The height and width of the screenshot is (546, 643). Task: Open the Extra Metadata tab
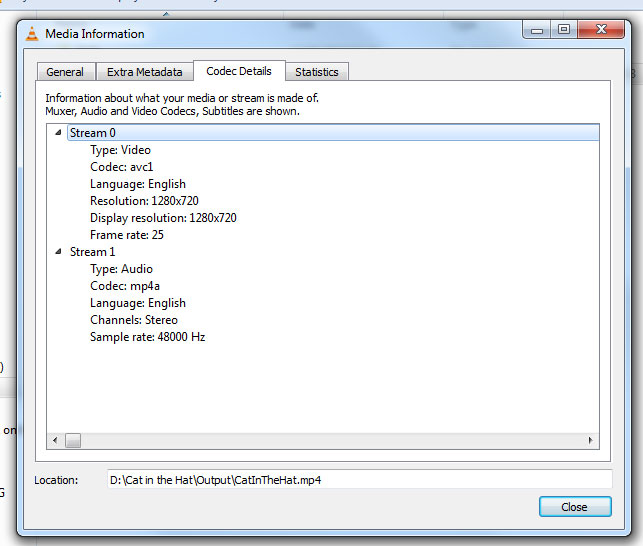pyautogui.click(x=145, y=72)
